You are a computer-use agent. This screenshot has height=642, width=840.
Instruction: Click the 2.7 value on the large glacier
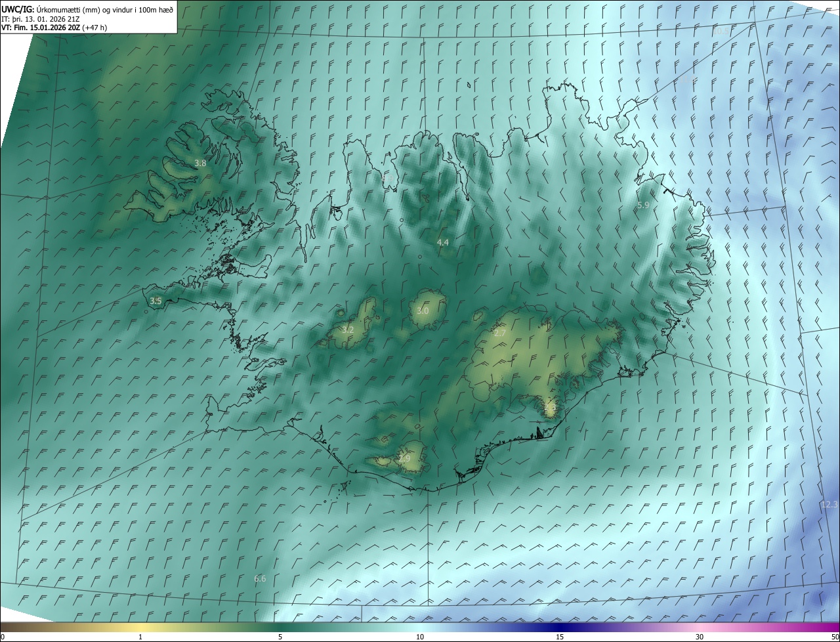coord(500,333)
